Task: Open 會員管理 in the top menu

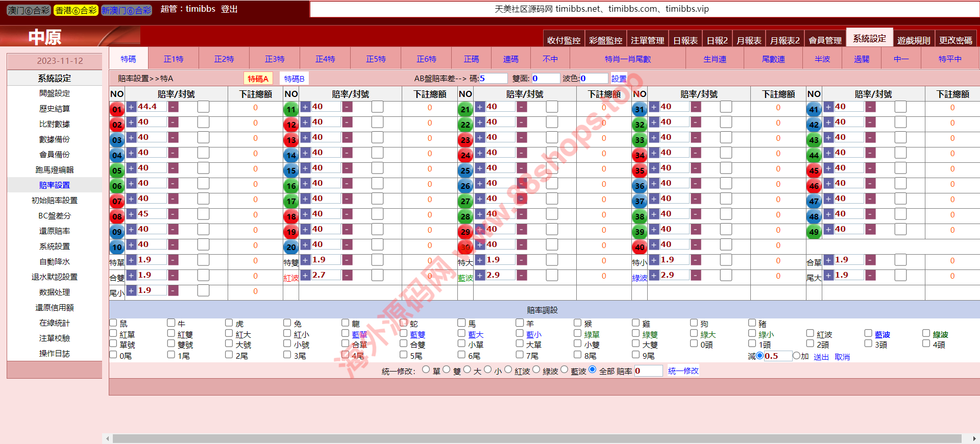Action: pos(825,40)
